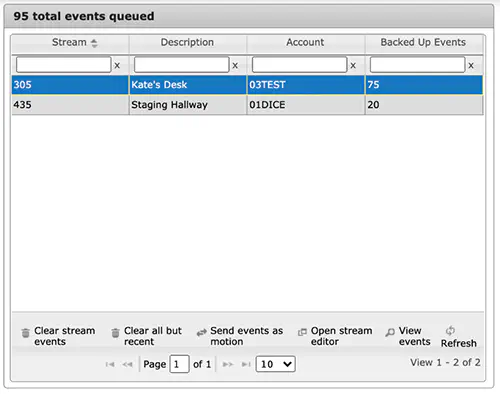
Task: Click the Clear stream events trash icon
Action: click(x=25, y=333)
